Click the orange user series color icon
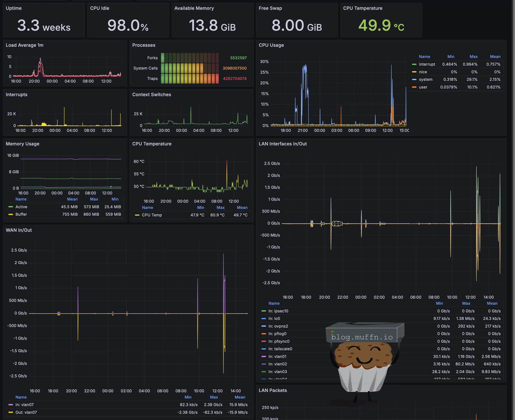Screen dimensions: 515x420 click(x=414, y=87)
